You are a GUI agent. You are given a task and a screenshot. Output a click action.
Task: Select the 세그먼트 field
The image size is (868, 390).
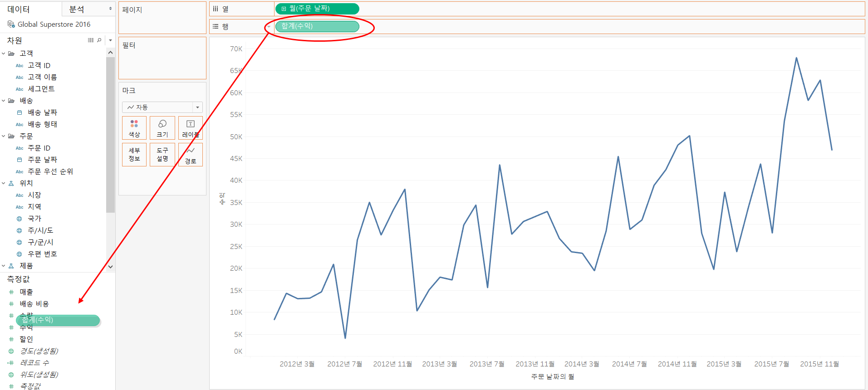[x=41, y=89]
